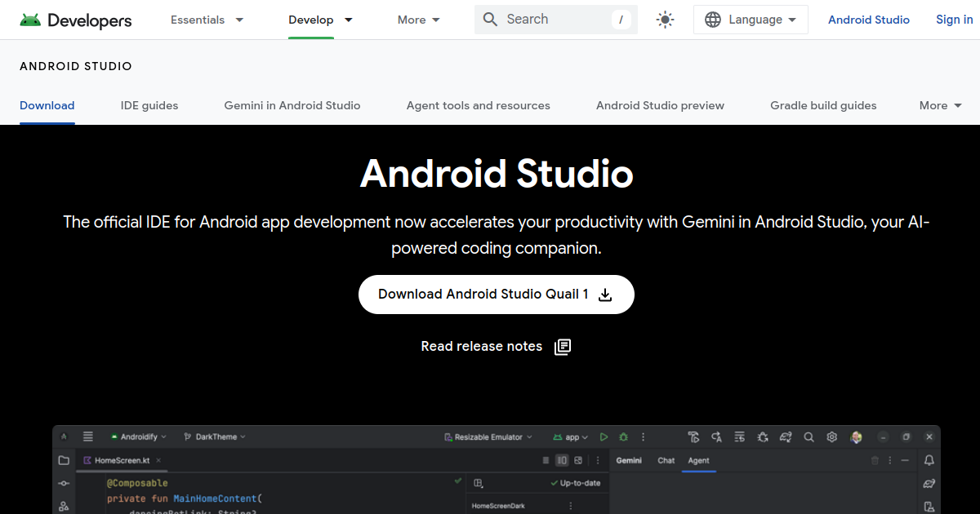Click the green checkmark inspection indicator
This screenshot has width=980, height=514.
pos(457,482)
